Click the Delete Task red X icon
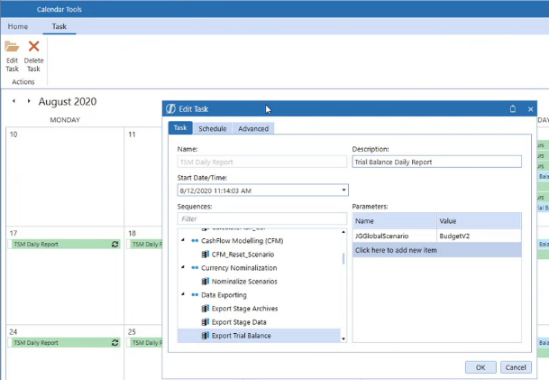 [x=34, y=46]
